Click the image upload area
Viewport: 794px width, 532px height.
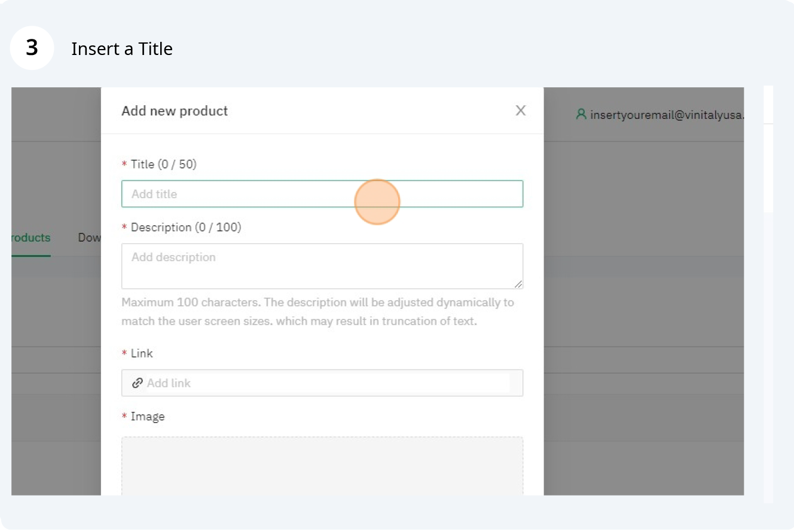click(322, 466)
